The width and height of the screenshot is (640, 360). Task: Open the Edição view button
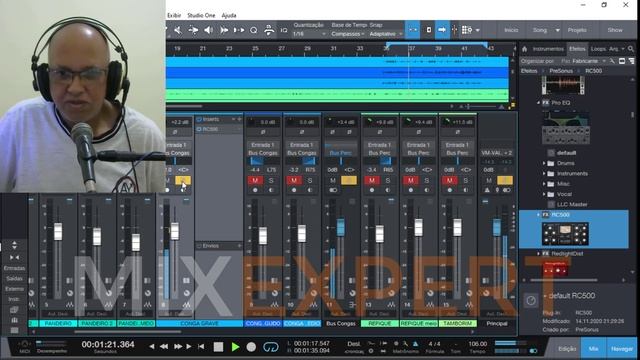[x=567, y=349]
